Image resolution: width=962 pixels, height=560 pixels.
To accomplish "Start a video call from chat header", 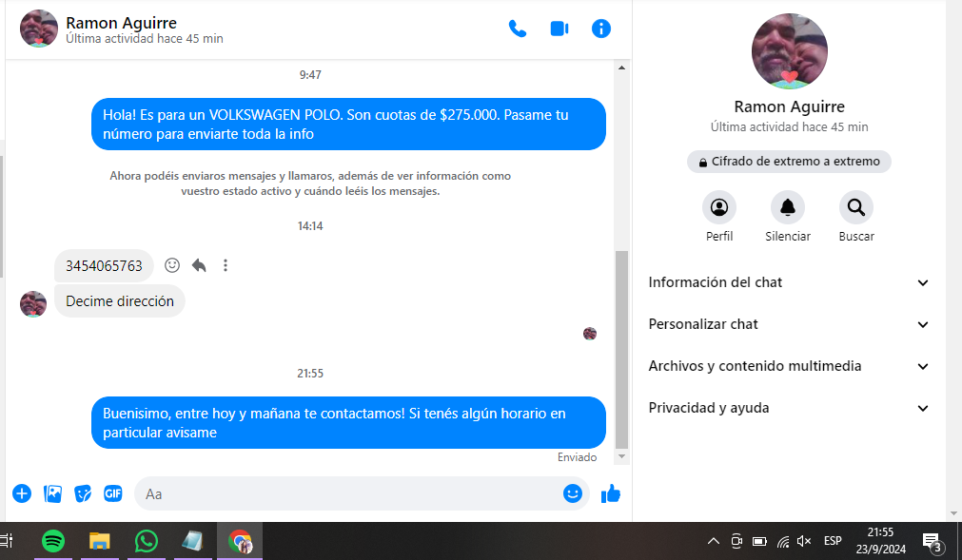I will [560, 29].
